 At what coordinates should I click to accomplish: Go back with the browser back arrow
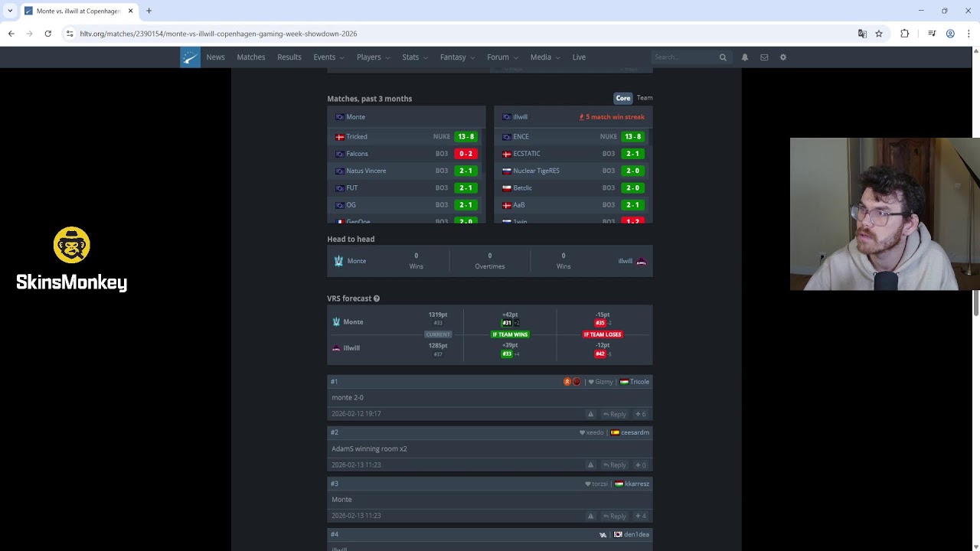[x=11, y=34]
